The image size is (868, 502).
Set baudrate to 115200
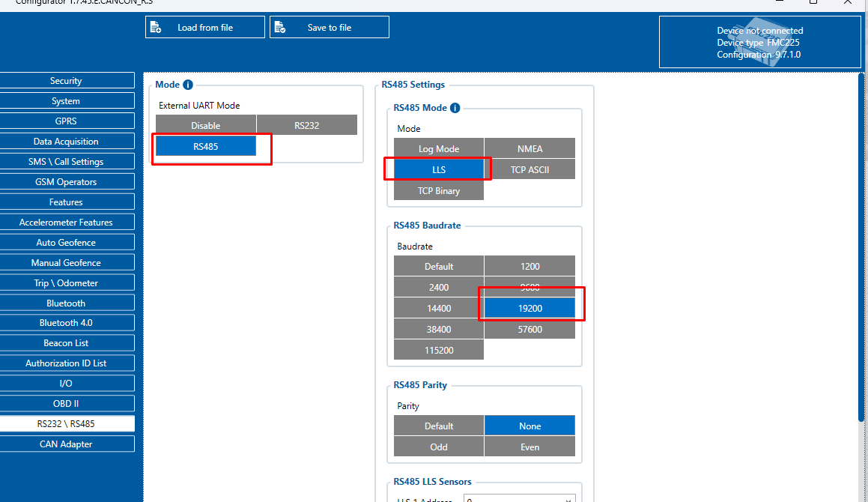[439, 350]
